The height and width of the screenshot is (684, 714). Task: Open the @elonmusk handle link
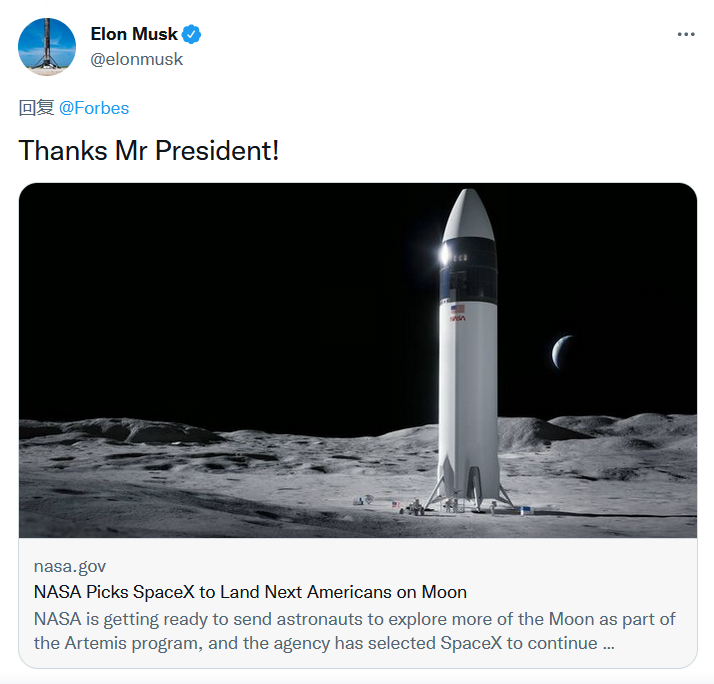[x=137, y=59]
